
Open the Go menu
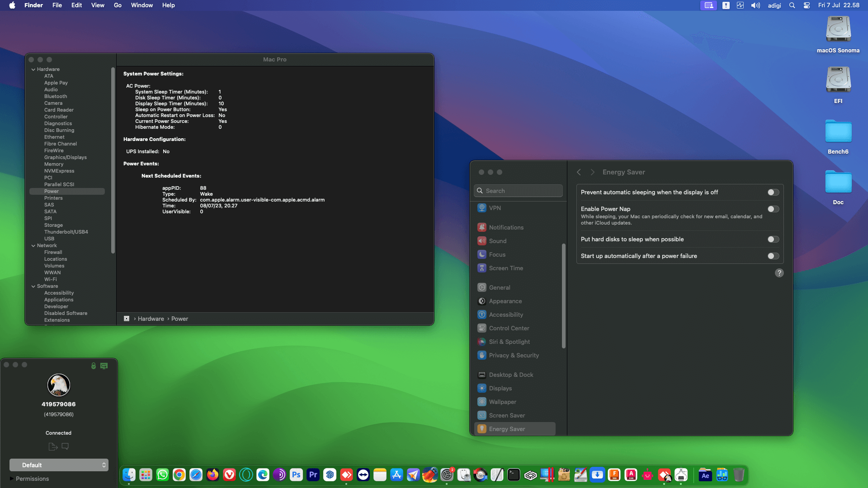(x=118, y=5)
